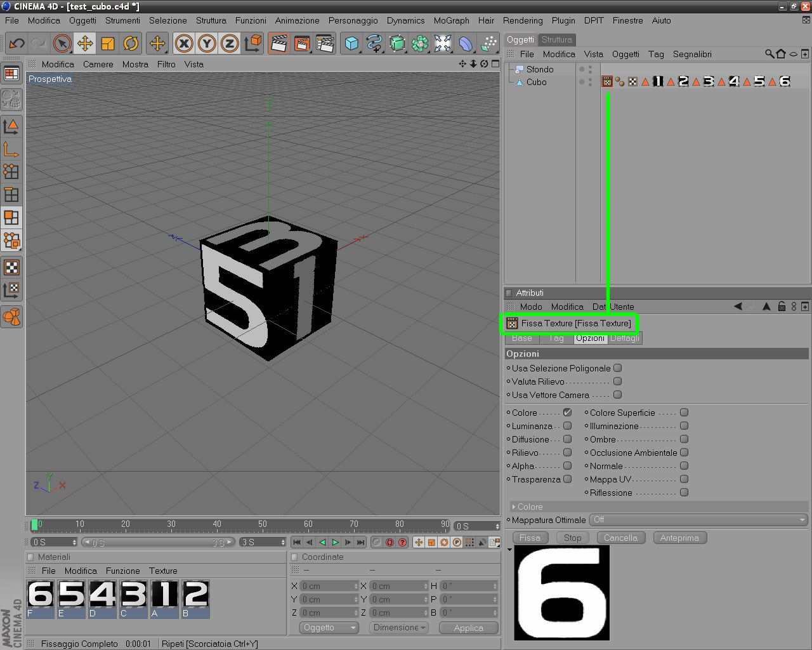This screenshot has height=650, width=812.
Task: Toggle X axis lock
Action: [x=184, y=43]
